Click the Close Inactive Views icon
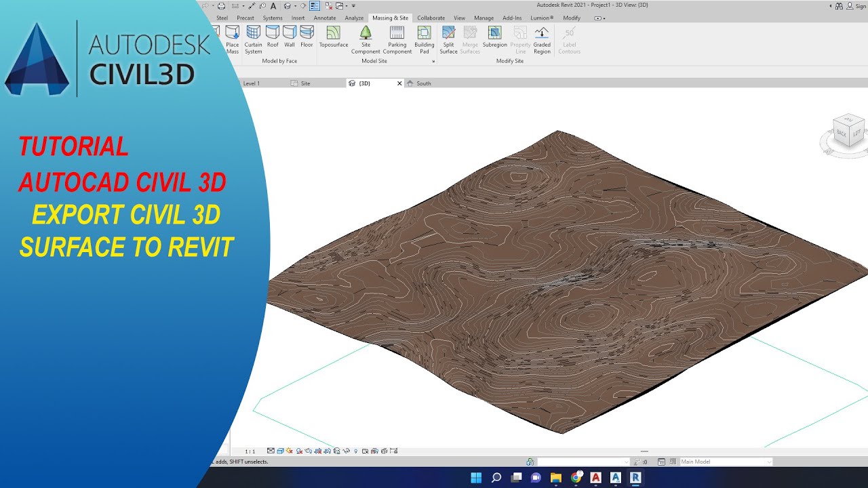The height and width of the screenshot is (488, 868). pyautogui.click(x=329, y=5)
